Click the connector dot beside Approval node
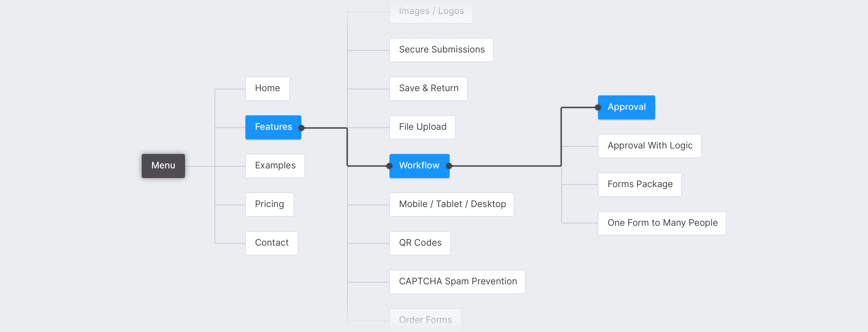 pyautogui.click(x=598, y=107)
